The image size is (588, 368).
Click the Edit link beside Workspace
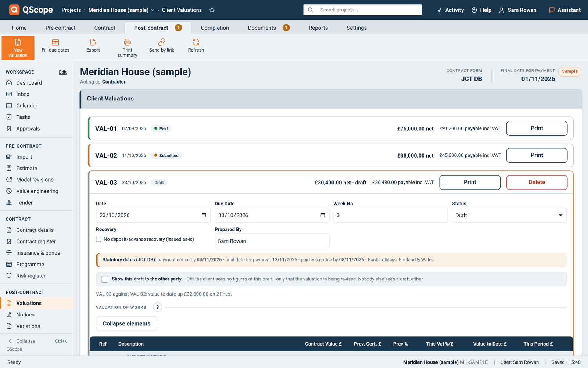(x=63, y=72)
